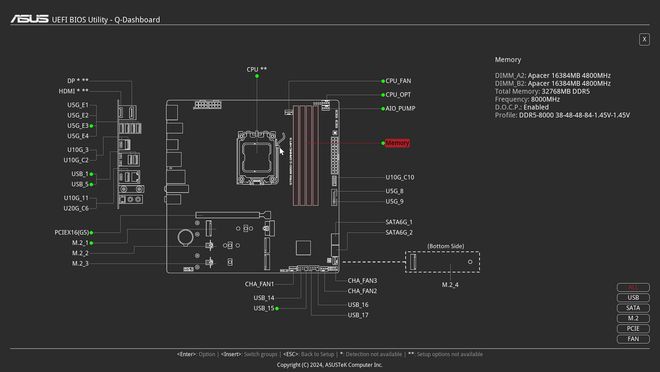Screen dimensions: 660x372
Task: Filter view by SATA group
Action: [633, 308]
